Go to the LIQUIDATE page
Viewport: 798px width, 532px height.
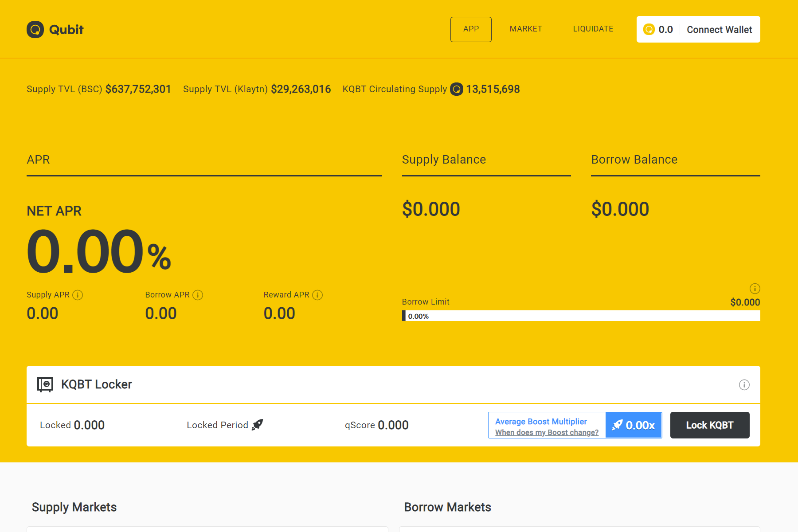(x=593, y=29)
